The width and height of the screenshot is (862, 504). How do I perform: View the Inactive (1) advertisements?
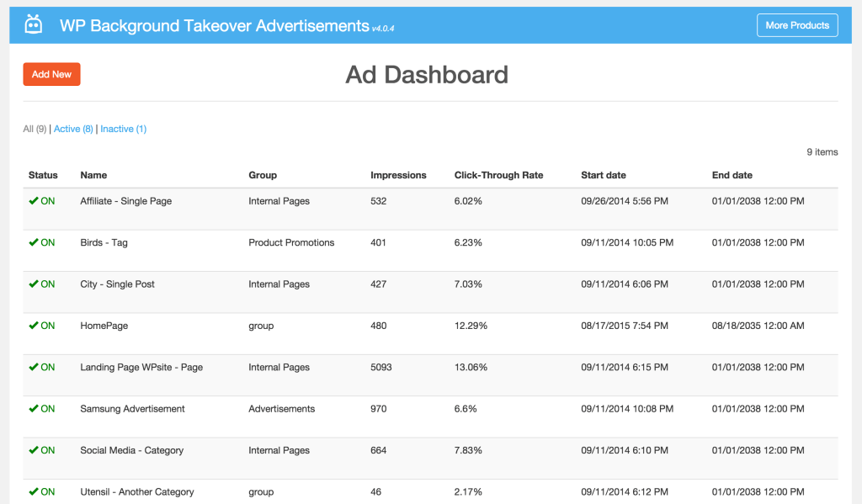(x=123, y=129)
